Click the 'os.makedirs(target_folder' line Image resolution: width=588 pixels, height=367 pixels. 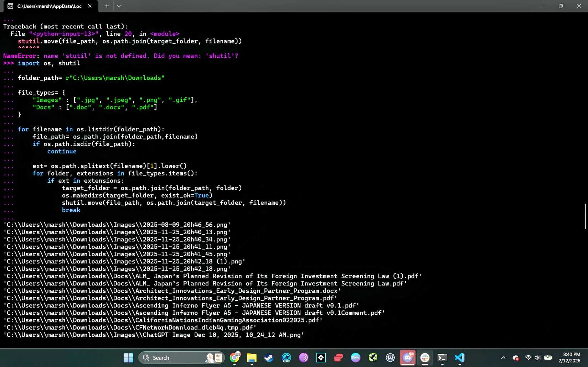pos(137,195)
